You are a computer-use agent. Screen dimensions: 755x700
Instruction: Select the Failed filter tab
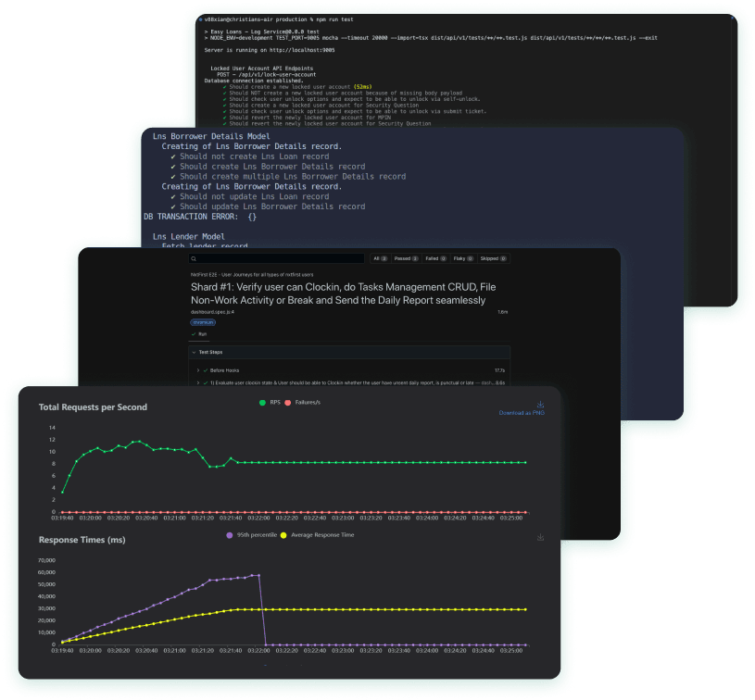pos(435,258)
